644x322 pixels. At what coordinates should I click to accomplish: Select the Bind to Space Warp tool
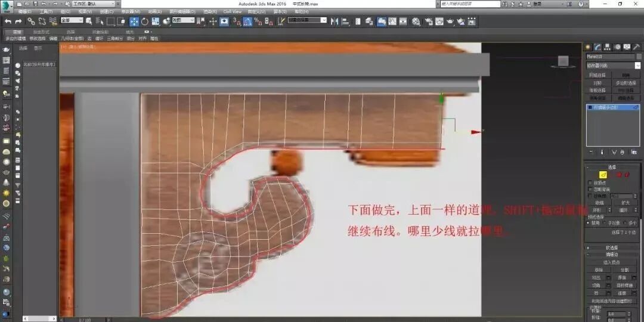(x=53, y=21)
